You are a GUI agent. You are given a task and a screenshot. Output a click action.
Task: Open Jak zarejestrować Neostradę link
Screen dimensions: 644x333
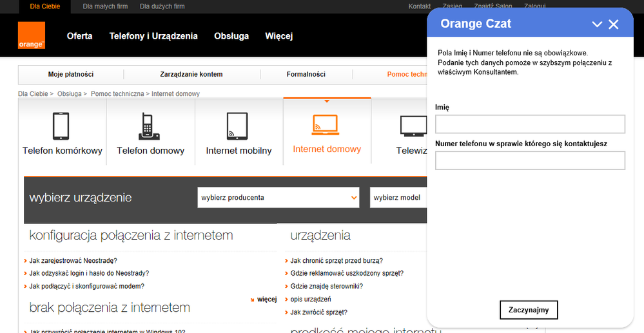tap(73, 261)
